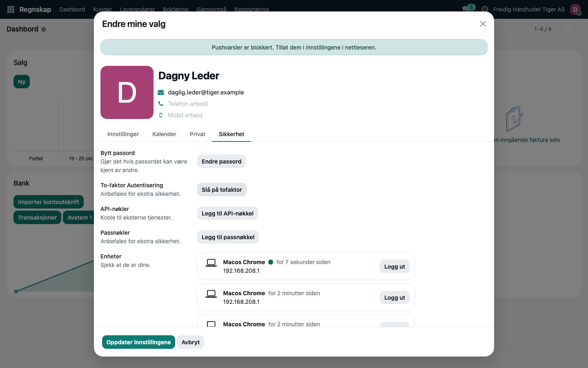Go to next page arrow in pager
The width and height of the screenshot is (588, 368).
pos(575,29)
